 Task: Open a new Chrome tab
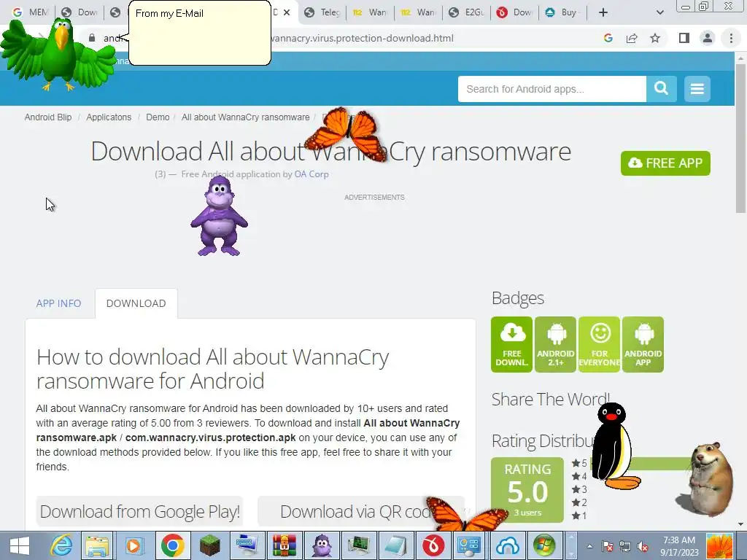(x=603, y=12)
